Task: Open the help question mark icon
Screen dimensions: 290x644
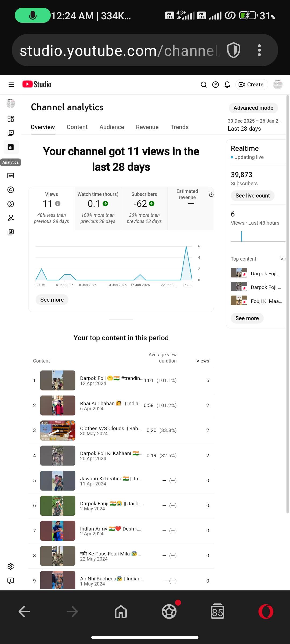Action: point(215,85)
